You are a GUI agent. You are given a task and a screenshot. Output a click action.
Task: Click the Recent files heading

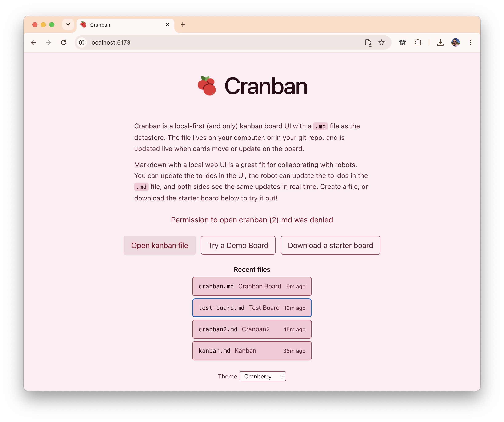tap(252, 269)
